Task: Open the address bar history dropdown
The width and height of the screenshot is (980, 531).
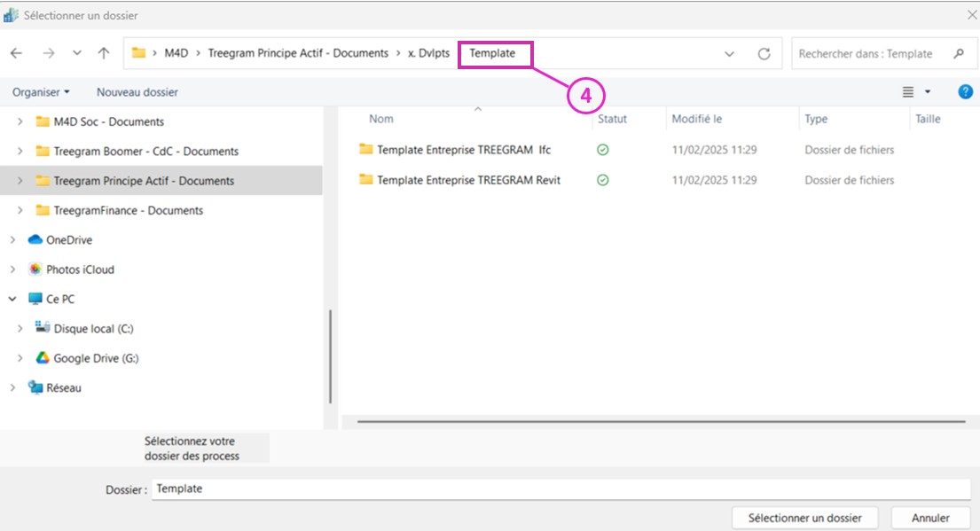Action: [729, 54]
